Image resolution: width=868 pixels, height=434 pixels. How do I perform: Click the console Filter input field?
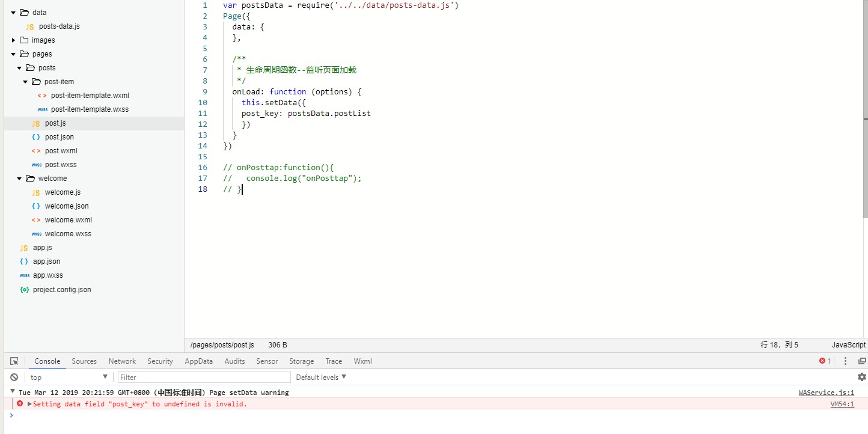pos(204,377)
